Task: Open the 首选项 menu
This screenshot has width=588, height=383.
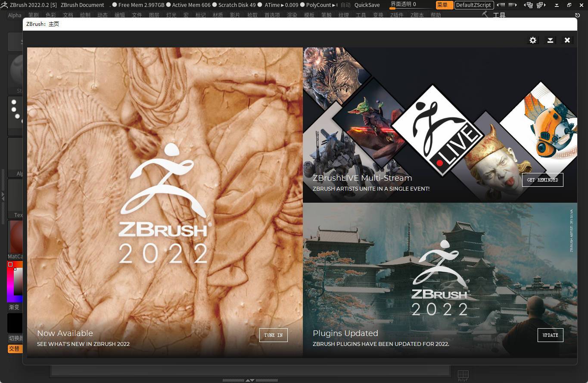Action: coord(272,15)
